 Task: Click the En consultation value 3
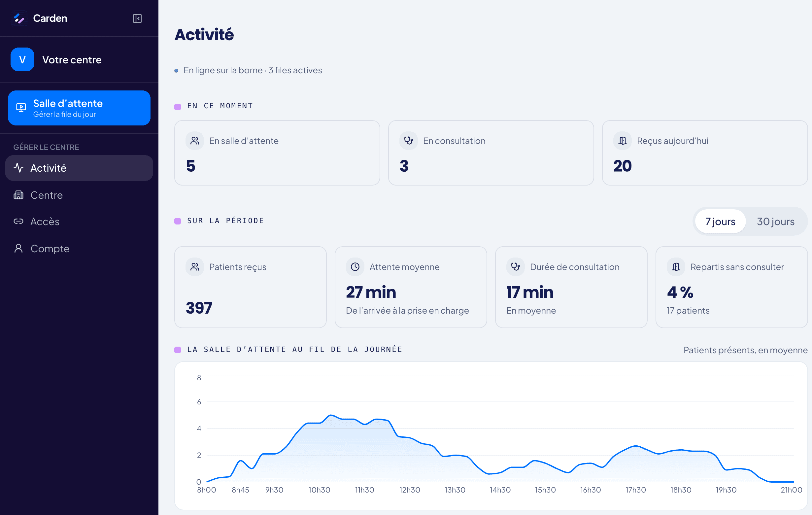[404, 166]
